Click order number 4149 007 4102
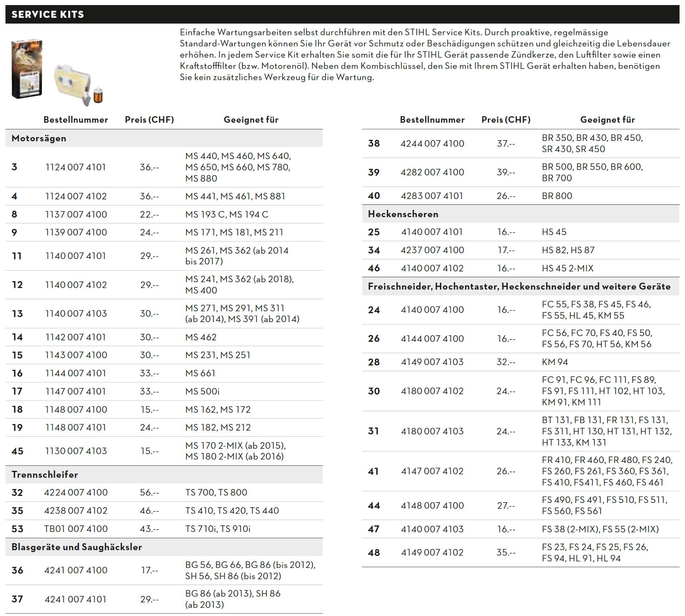Image resolution: width=685 pixels, height=616 pixels. [432, 553]
